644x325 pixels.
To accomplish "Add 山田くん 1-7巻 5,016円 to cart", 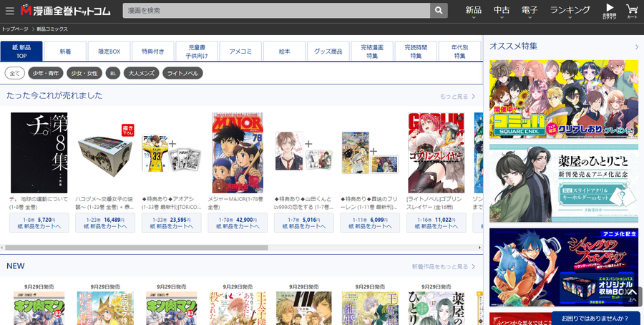I will point(304,223).
